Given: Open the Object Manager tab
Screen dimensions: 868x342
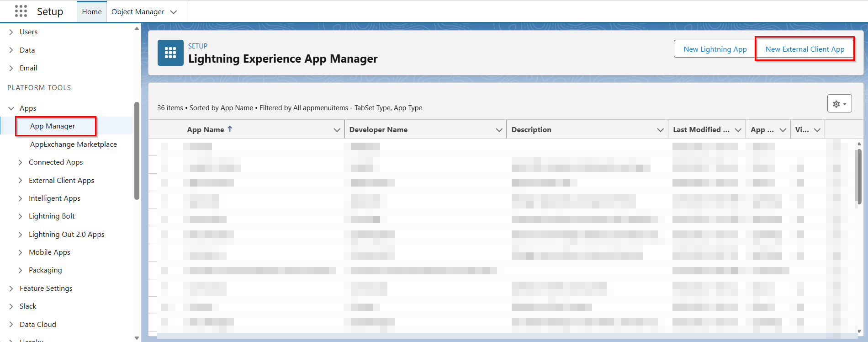Looking at the screenshot, I should click(x=138, y=11).
